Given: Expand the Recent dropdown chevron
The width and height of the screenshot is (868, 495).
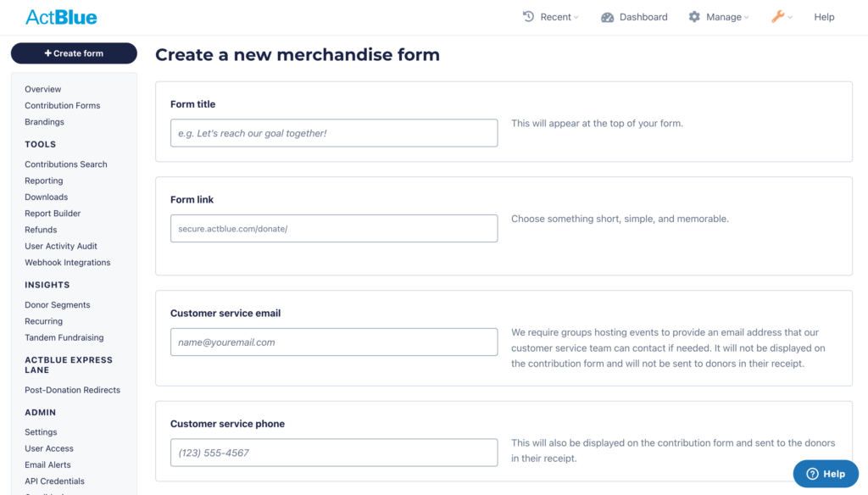Looking at the screenshot, I should click(576, 17).
